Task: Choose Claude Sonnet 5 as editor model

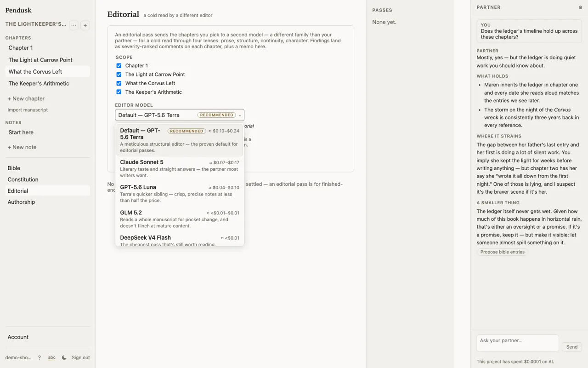Action: 180,168
